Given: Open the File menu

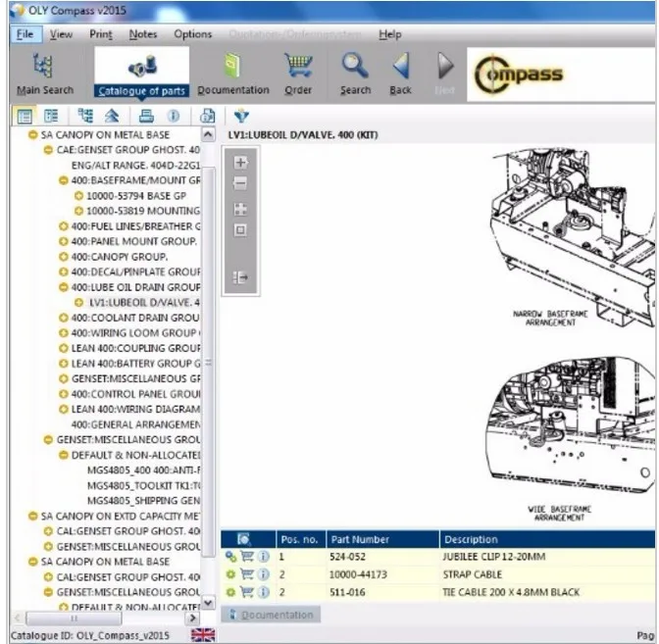Looking at the screenshot, I should pos(25,34).
